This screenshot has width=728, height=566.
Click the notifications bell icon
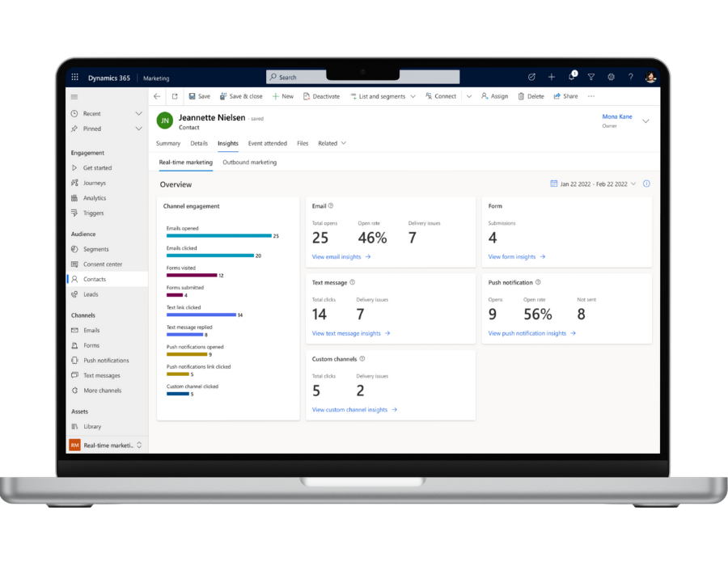pyautogui.click(x=571, y=78)
